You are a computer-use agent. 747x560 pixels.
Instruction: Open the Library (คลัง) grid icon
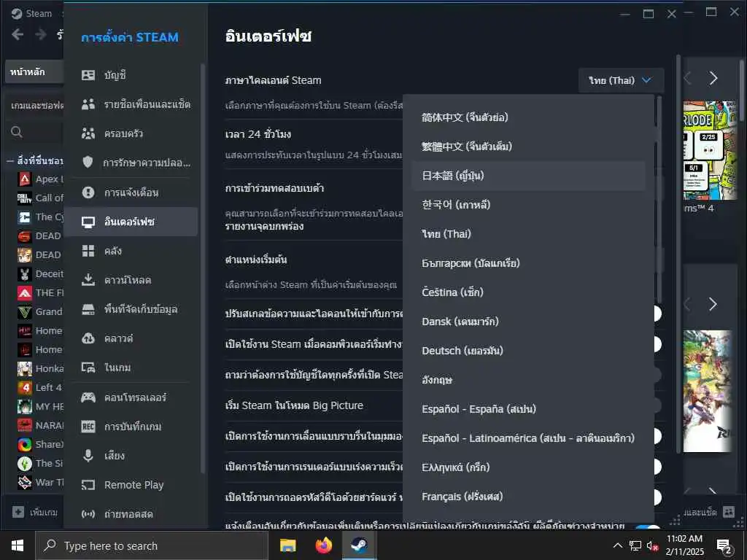point(88,251)
